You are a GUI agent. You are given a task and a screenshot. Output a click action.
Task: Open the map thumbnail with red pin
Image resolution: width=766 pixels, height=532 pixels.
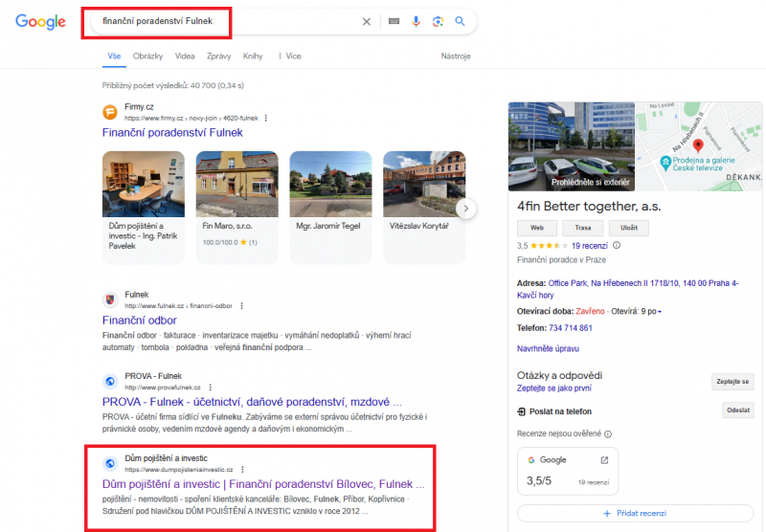coord(699,146)
